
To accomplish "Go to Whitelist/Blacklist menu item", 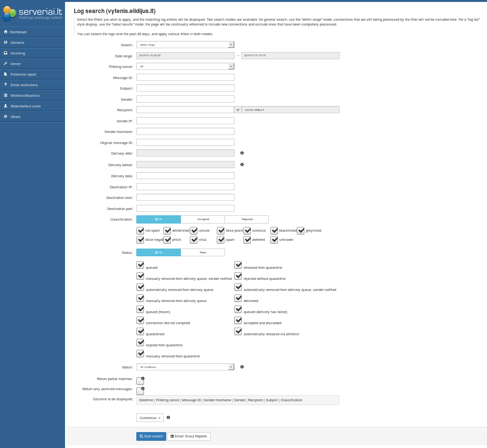I will 25,95.
